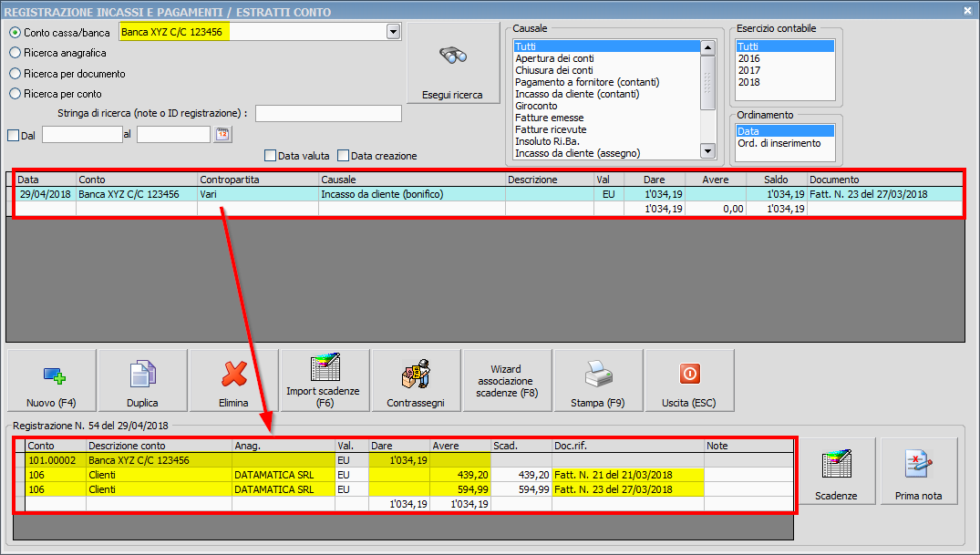Click Causale list scroll-up arrow
The width and height of the screenshot is (980, 555).
[707, 47]
